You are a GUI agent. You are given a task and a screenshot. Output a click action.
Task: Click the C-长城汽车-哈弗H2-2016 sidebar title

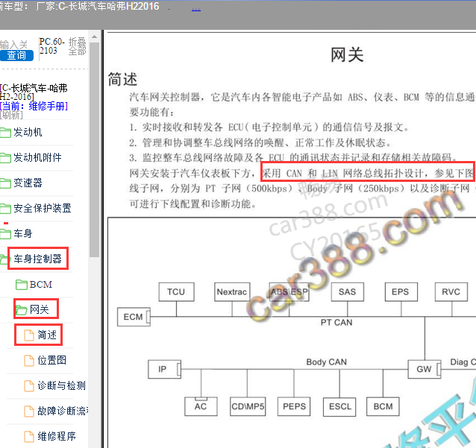pyautogui.click(x=34, y=92)
